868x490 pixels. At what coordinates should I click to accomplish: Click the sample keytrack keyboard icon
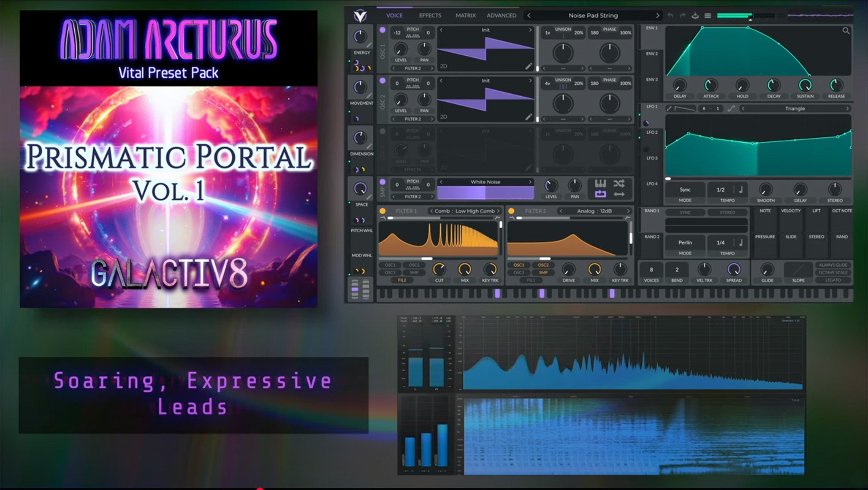[x=600, y=183]
